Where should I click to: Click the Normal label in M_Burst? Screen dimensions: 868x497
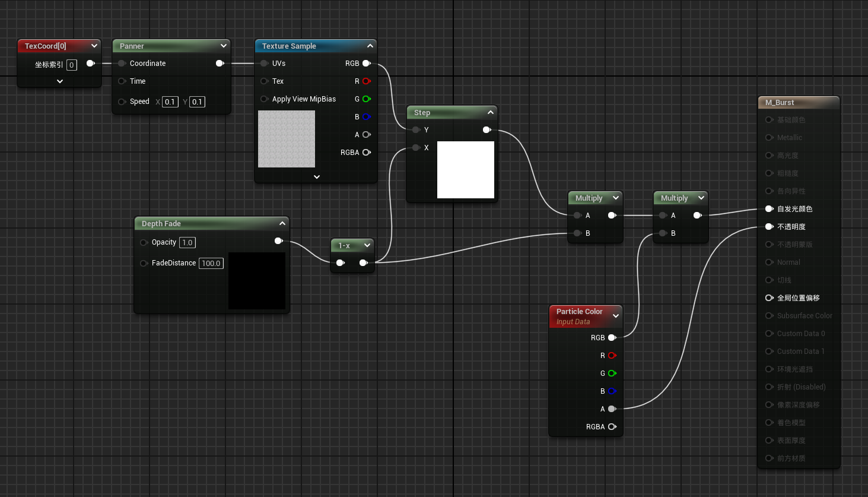tap(788, 262)
